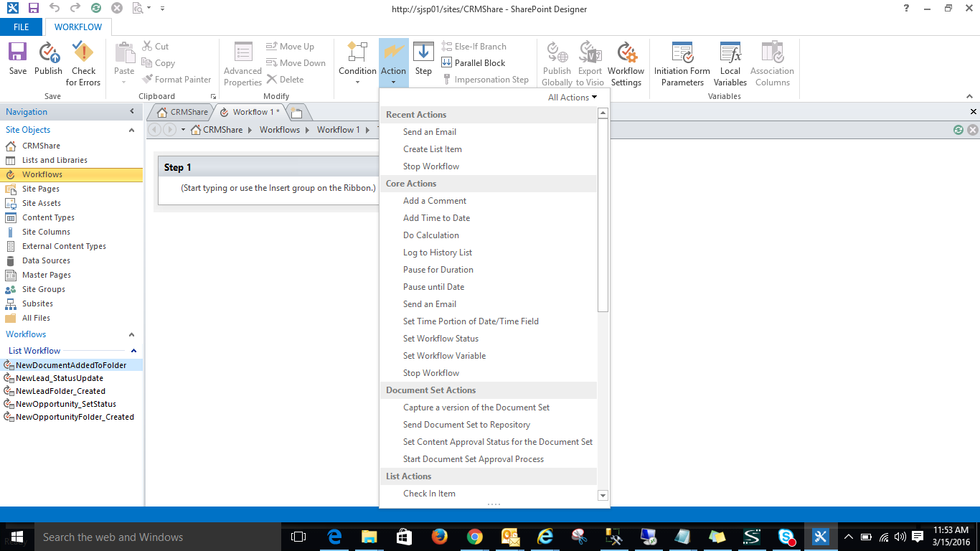Open the breadcrumb history dropdown arrow
Screen dimensions: 980x551
183,130
